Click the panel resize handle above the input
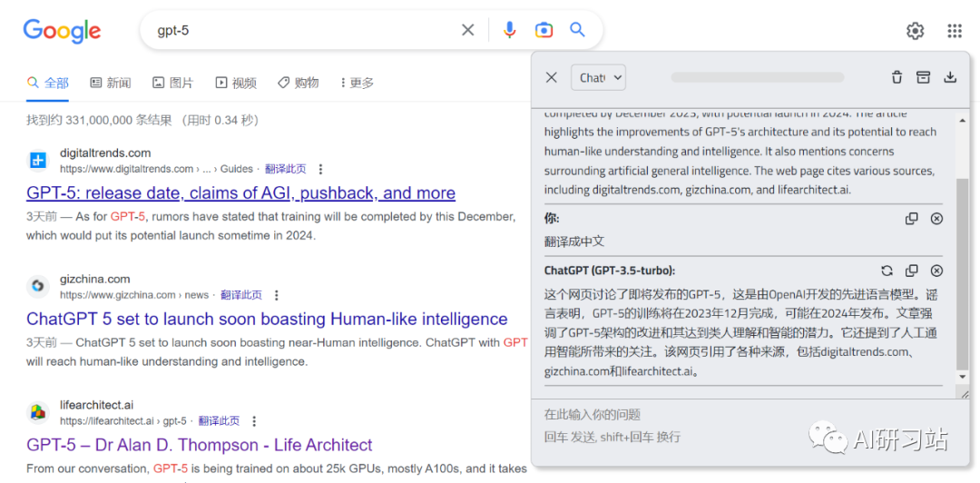980x483 pixels. pyautogui.click(x=965, y=394)
